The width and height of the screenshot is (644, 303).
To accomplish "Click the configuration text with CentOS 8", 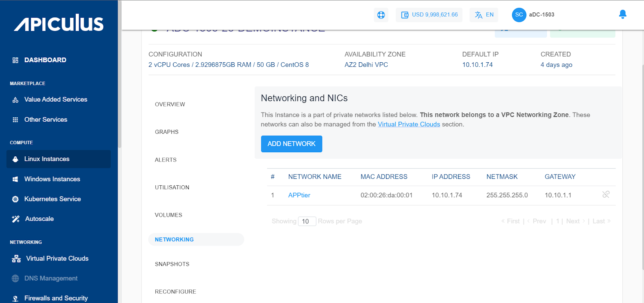I will 229,65.
